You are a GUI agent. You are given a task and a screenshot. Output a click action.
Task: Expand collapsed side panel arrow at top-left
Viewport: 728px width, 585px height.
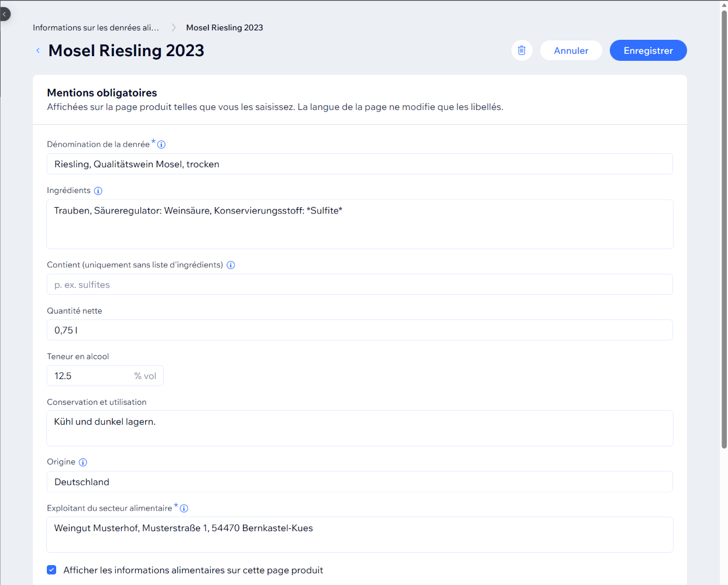click(x=4, y=14)
